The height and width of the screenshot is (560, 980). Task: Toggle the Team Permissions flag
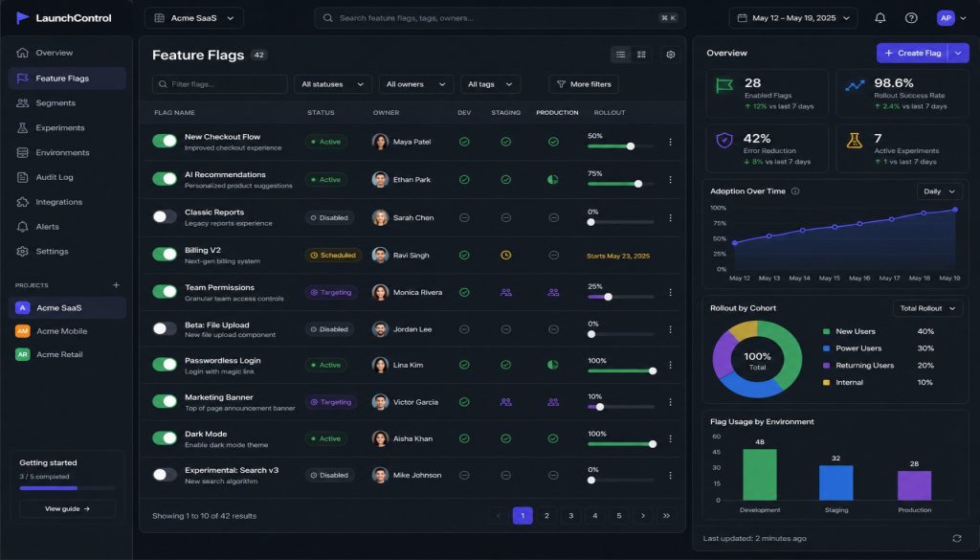click(165, 291)
